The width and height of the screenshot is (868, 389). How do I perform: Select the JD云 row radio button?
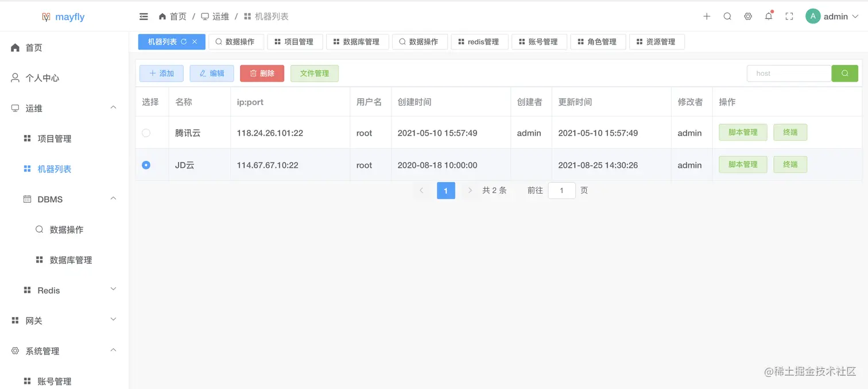point(146,165)
